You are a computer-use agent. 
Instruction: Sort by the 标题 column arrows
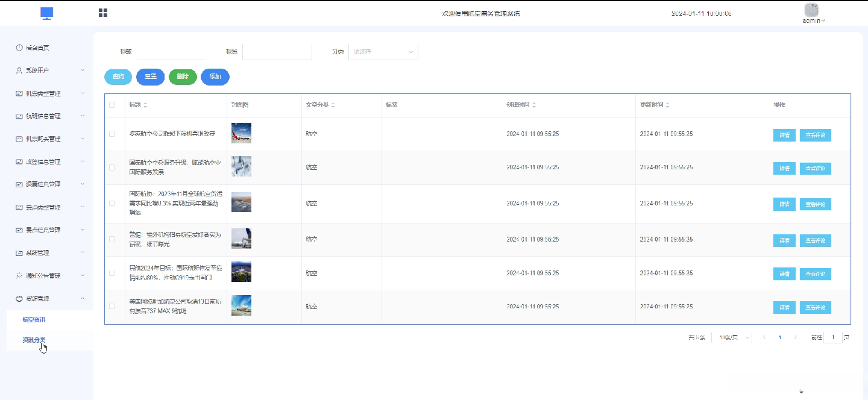tap(145, 105)
